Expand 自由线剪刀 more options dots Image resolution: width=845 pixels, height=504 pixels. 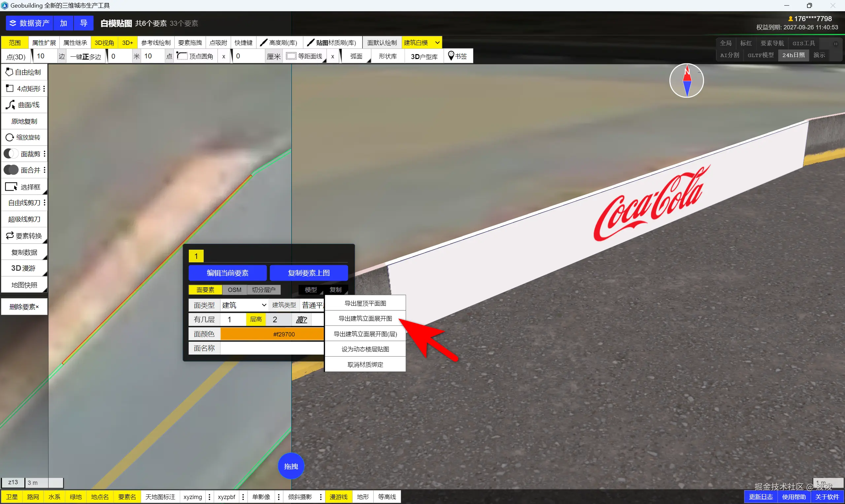[45, 203]
